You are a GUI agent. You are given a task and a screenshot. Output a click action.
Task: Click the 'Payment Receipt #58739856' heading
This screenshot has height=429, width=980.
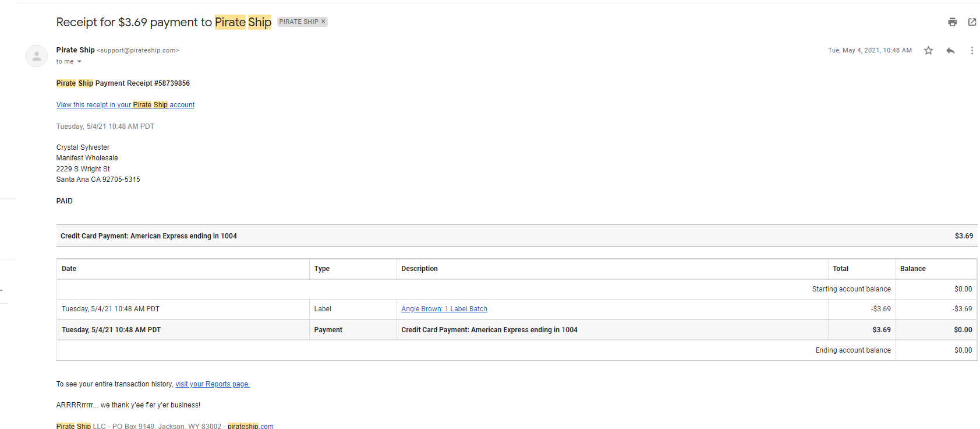(143, 83)
